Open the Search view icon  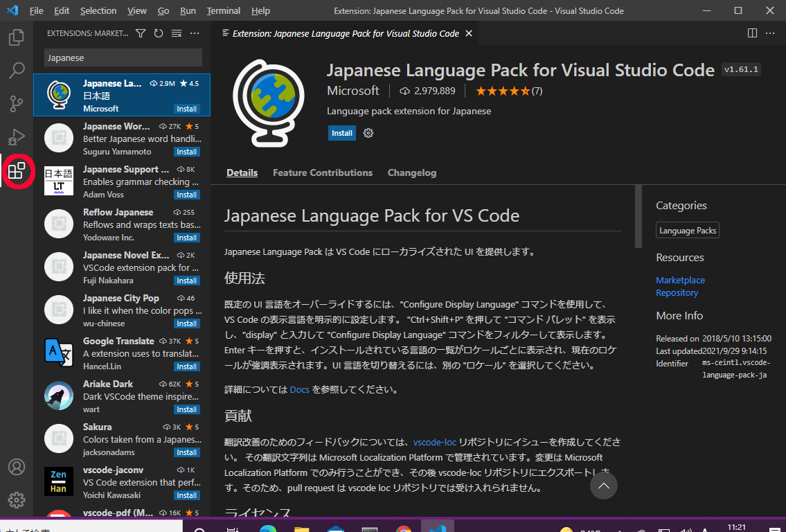[17, 70]
